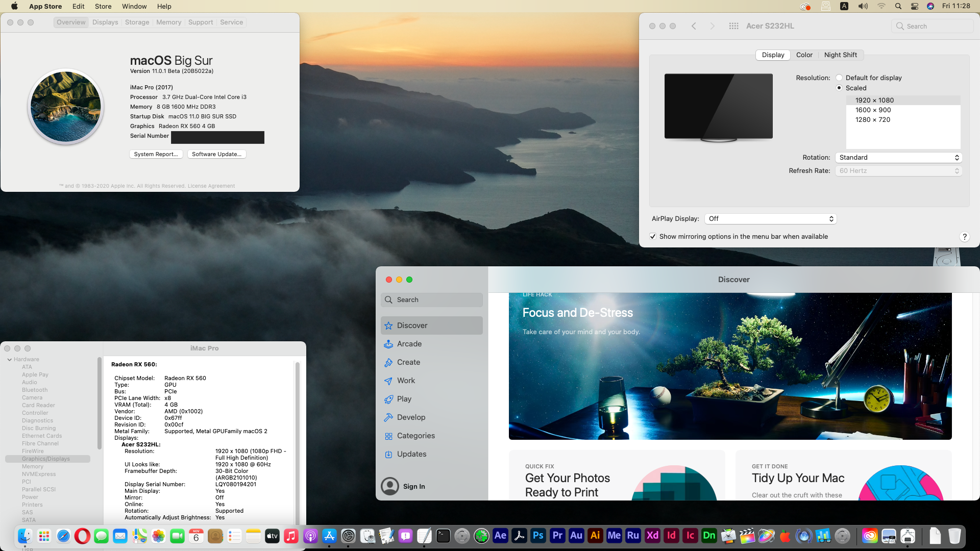The width and height of the screenshot is (980, 551).
Task: Open Safari from the Dock
Action: tap(63, 536)
